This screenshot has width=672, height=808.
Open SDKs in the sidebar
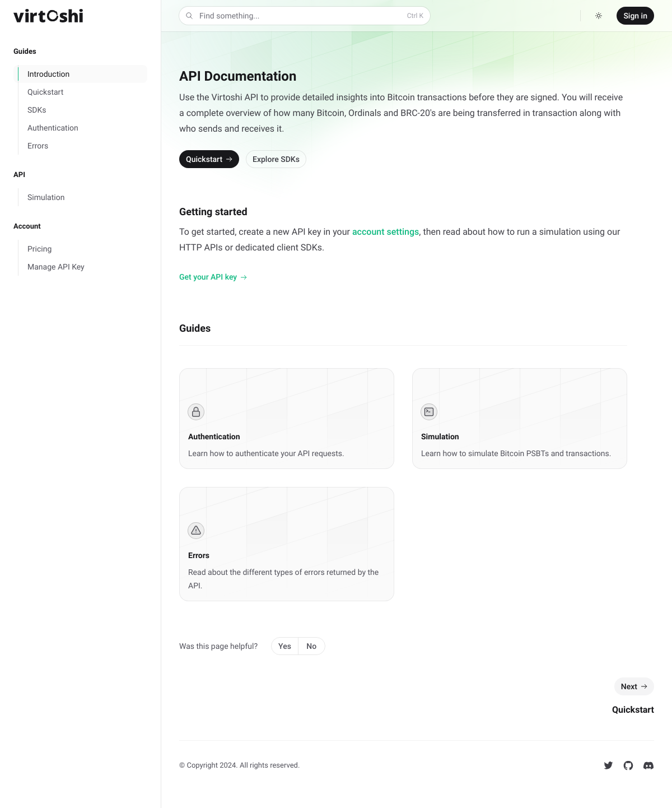click(x=37, y=110)
